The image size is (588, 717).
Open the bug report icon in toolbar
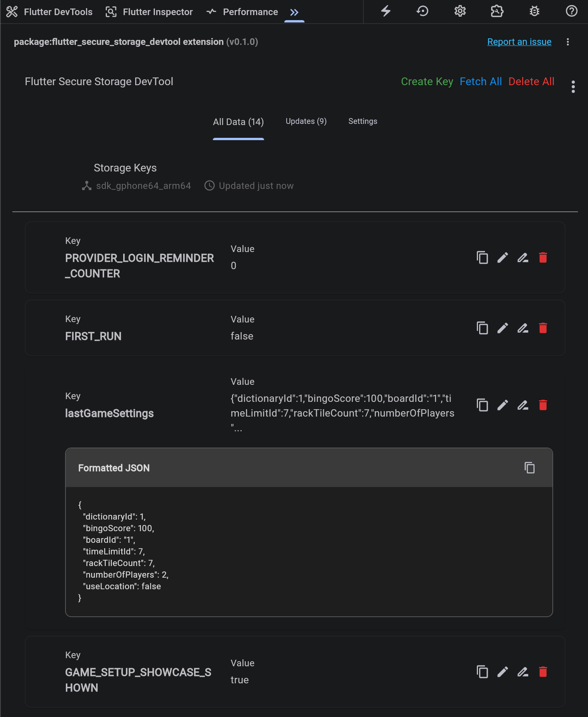click(535, 11)
